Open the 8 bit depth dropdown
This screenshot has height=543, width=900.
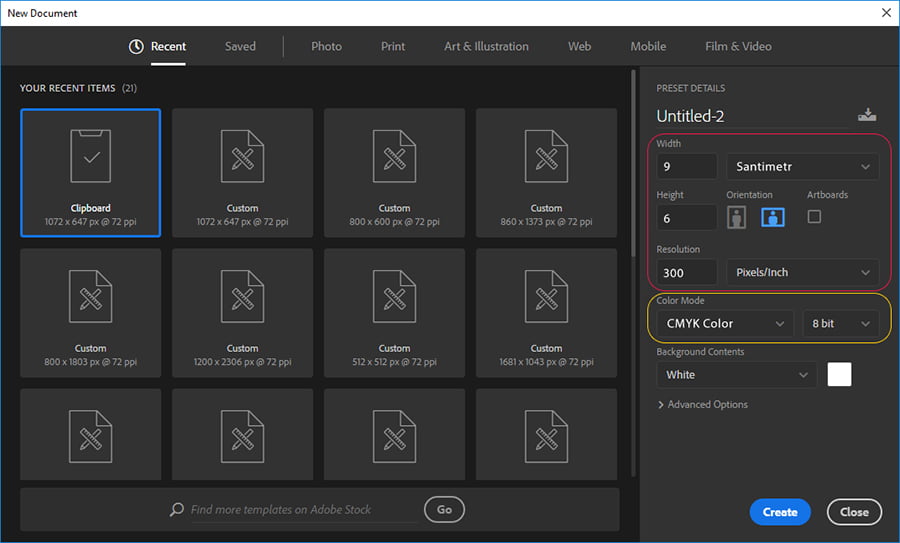pyautogui.click(x=840, y=324)
